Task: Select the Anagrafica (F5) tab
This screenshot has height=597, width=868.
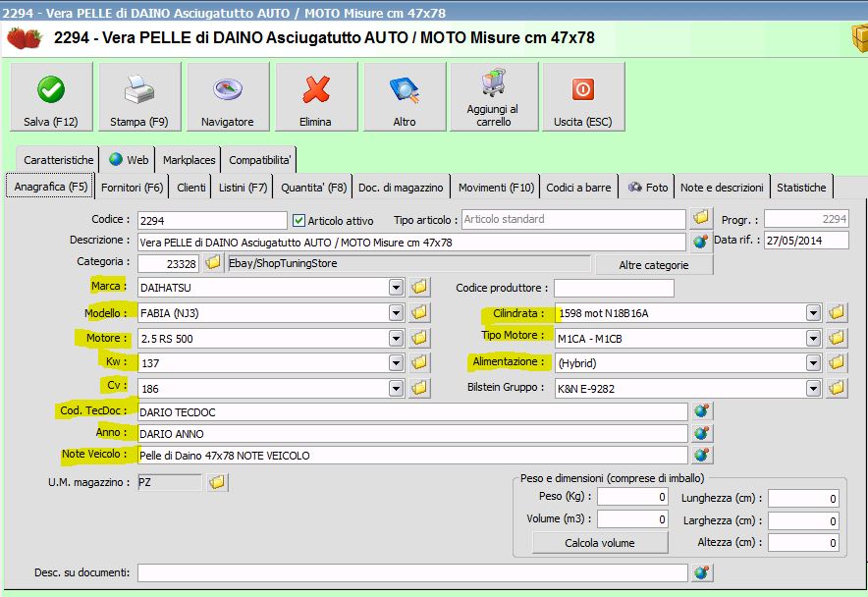Action: click(x=50, y=187)
